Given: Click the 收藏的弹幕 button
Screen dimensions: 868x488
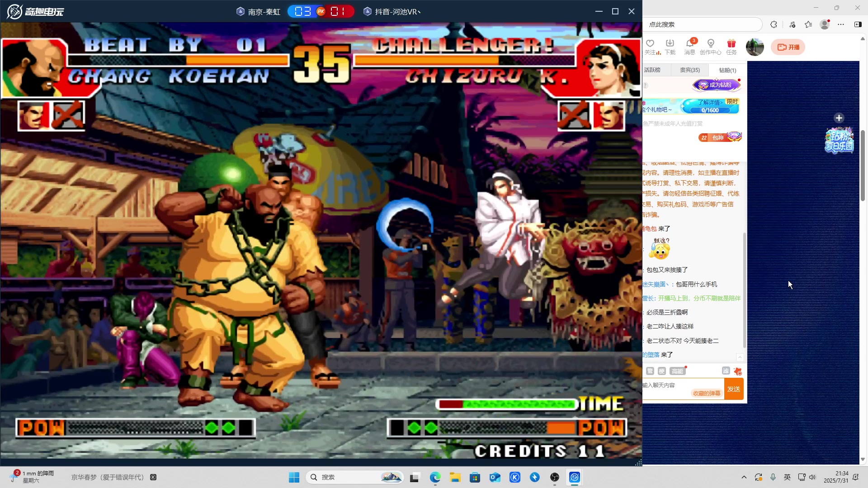Looking at the screenshot, I should point(707,393).
